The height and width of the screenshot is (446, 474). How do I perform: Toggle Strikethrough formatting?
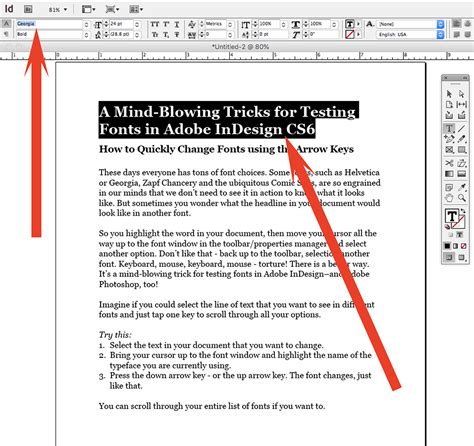coord(177,34)
